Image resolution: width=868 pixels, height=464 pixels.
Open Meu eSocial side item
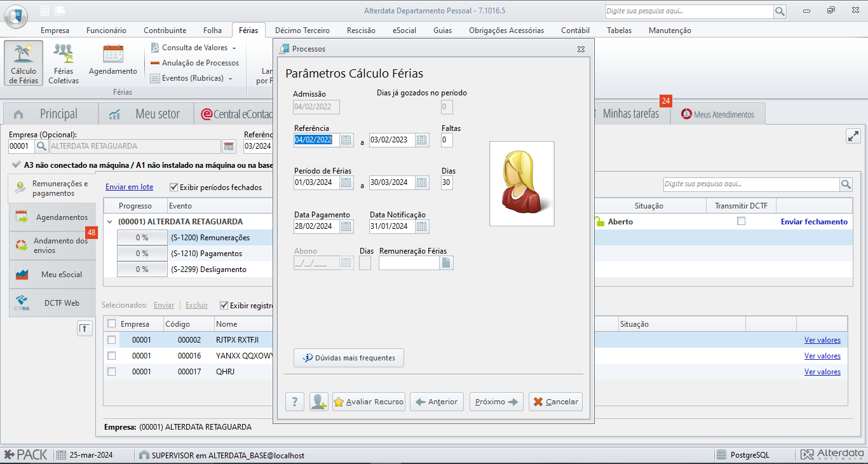coord(52,275)
